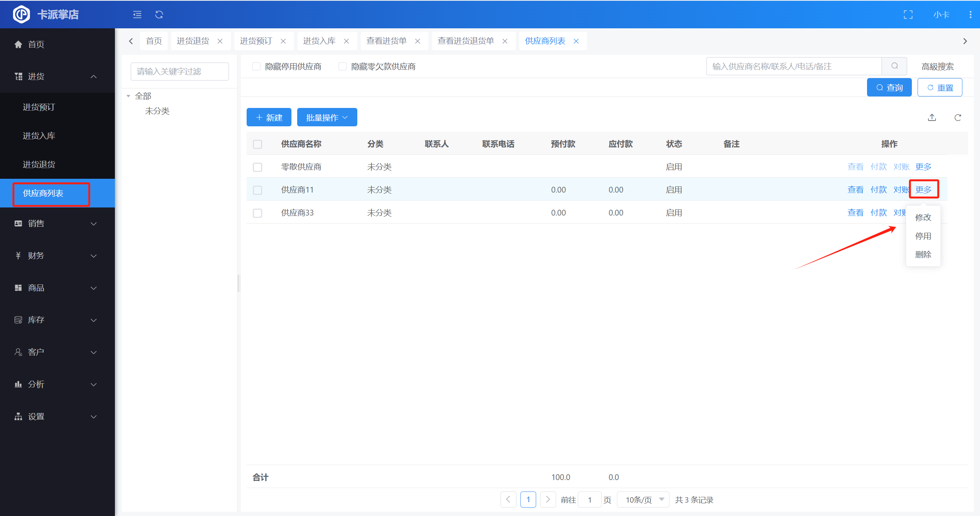This screenshot has width=980, height=516.
Task: Click 付款 link for 供应商11
Action: [878, 190]
